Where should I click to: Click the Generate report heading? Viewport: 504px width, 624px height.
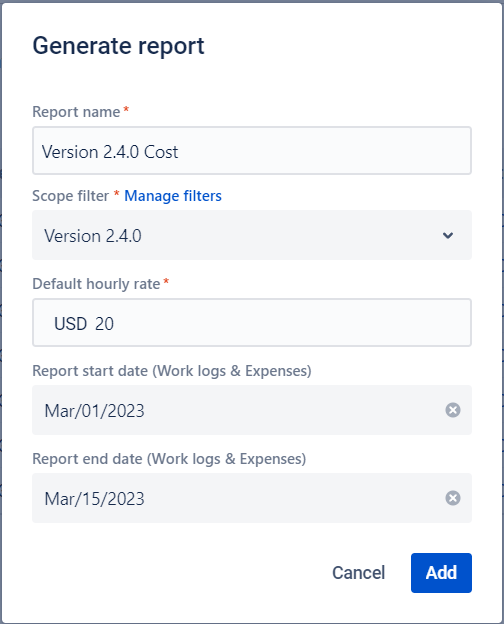[118, 46]
